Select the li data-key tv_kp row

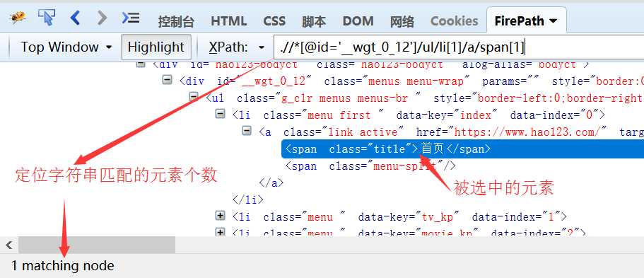coord(399,216)
